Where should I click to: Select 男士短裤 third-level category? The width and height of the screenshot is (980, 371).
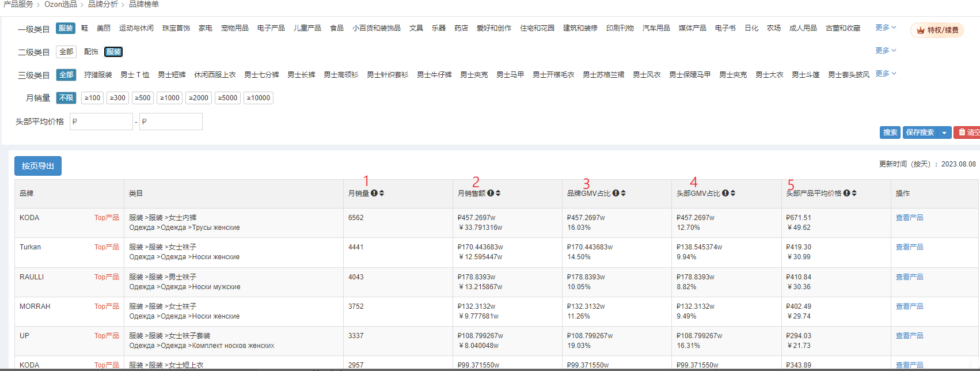click(x=172, y=75)
